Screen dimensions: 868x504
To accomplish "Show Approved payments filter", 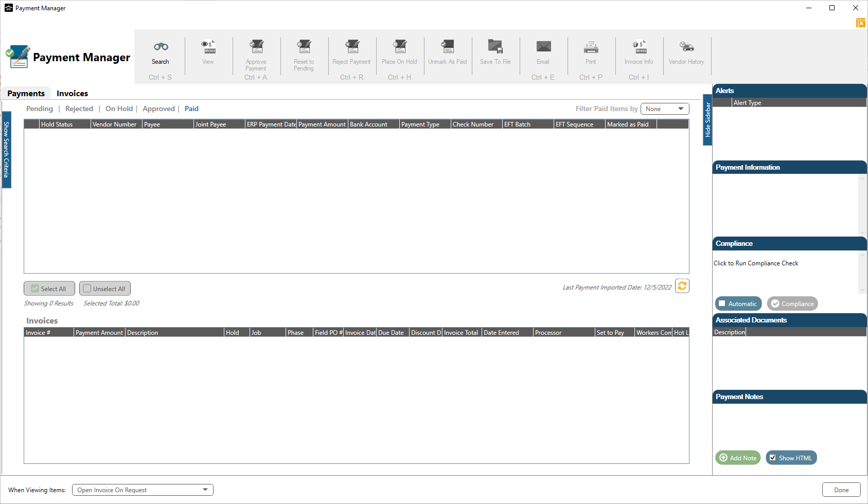I will point(158,109).
